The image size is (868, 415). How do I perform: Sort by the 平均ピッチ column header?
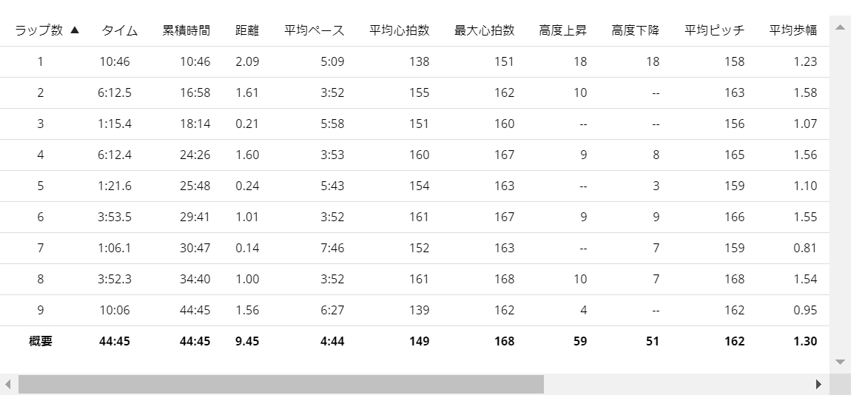tap(714, 30)
